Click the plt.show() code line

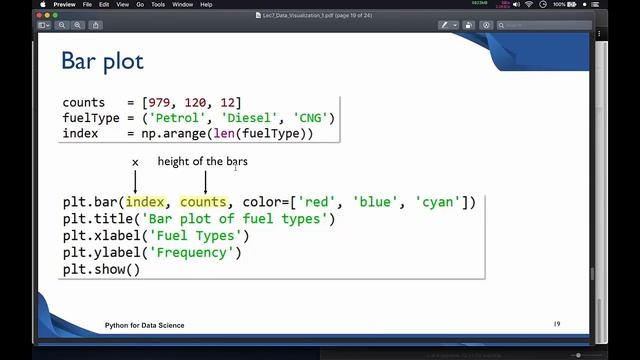click(101, 270)
